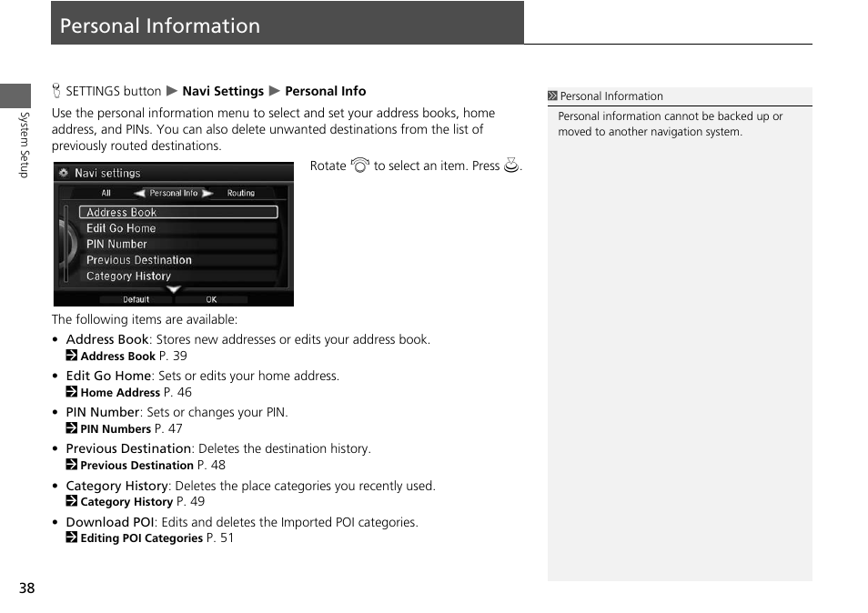Click the PIN Numbers reference arrow icon

70,428
